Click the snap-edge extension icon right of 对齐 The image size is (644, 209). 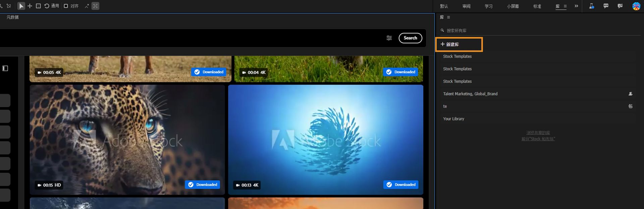(x=87, y=6)
